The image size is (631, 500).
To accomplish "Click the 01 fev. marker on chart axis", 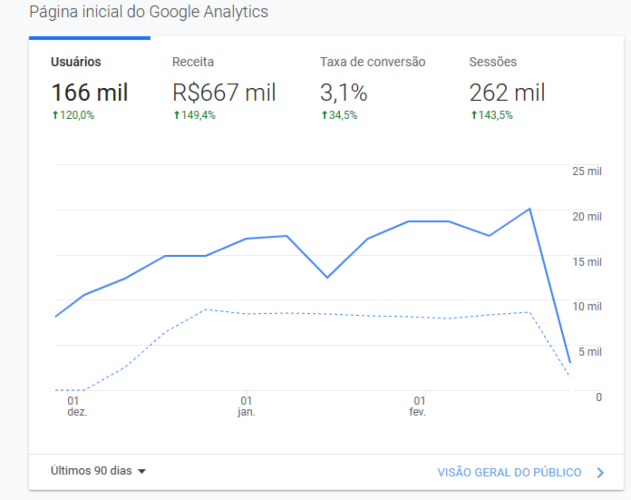I will click(x=418, y=406).
